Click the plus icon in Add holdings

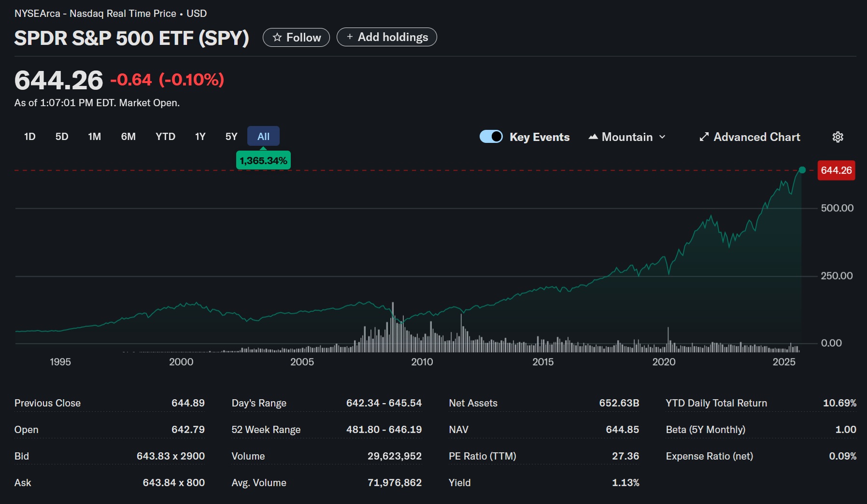point(350,37)
